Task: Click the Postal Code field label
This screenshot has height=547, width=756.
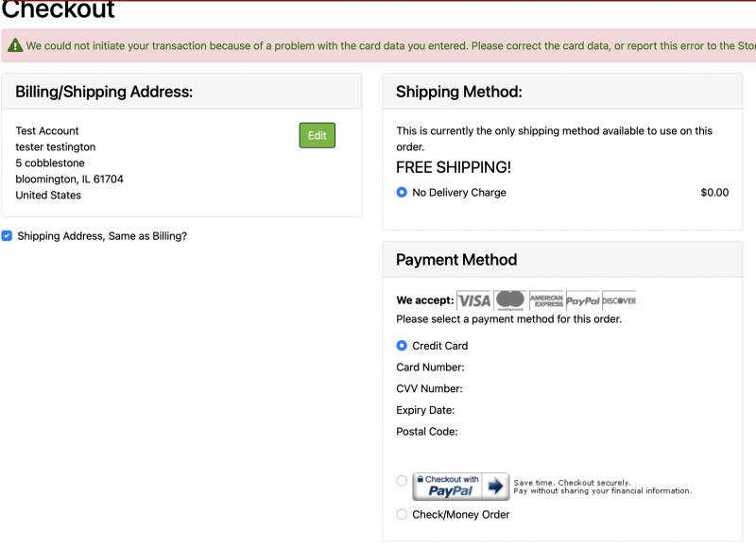Action: point(427,432)
